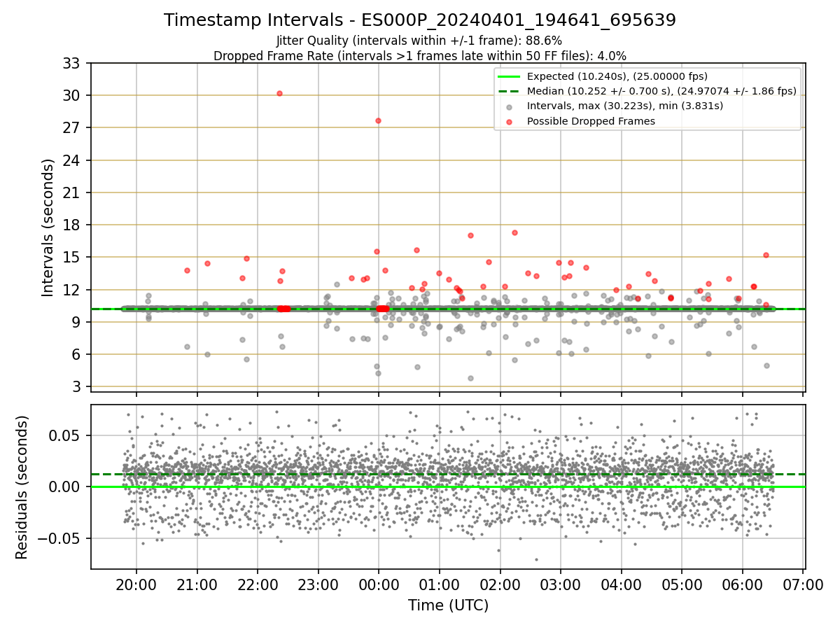Click the legend entry 'Intervals, max (30.223s), min (3.831s)'

tap(625, 106)
